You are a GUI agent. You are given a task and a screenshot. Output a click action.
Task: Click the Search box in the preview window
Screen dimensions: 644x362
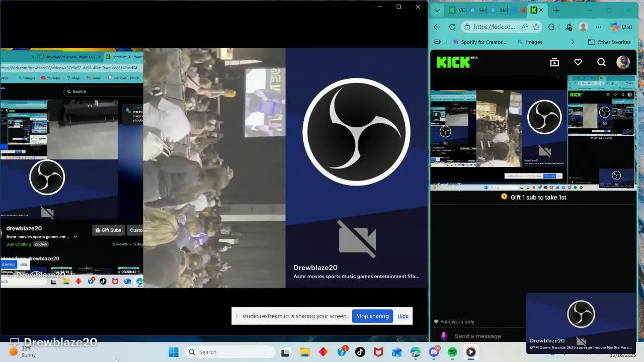tap(104, 92)
